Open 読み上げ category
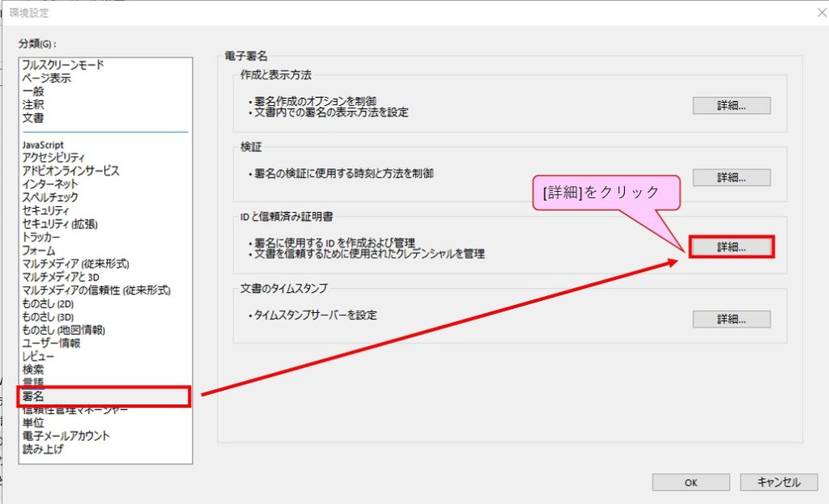The width and height of the screenshot is (829, 504). tap(43, 449)
